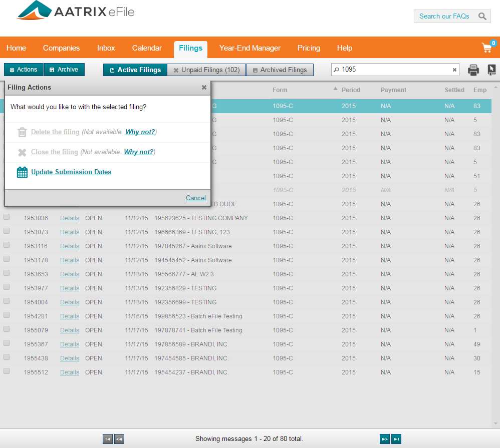Go to the next page of filings
This screenshot has width=500, height=448.
385,439
